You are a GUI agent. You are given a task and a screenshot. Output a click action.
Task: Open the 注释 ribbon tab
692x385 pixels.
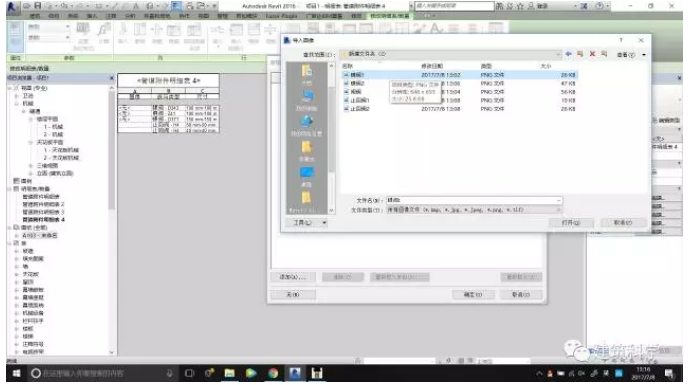[111, 16]
